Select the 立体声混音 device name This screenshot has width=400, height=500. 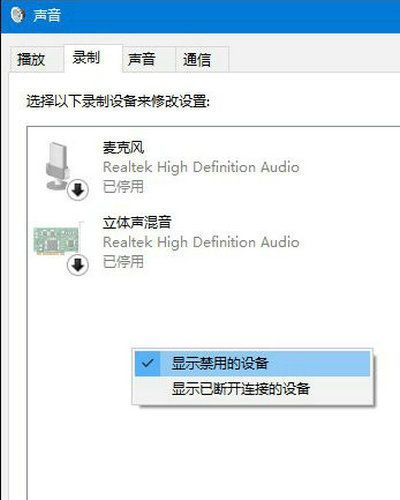(137, 222)
